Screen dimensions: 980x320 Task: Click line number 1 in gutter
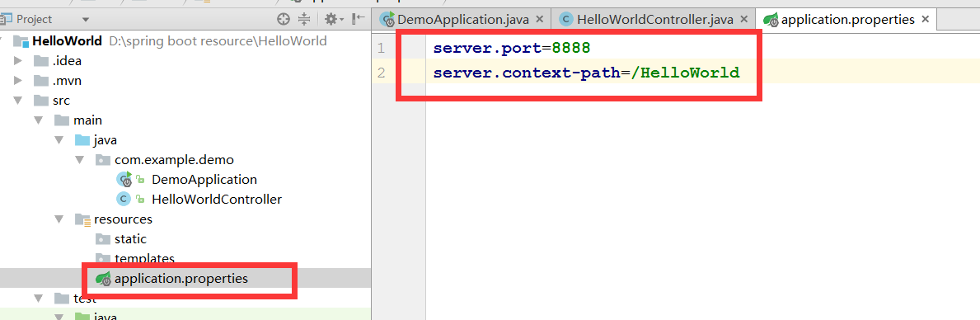click(382, 48)
